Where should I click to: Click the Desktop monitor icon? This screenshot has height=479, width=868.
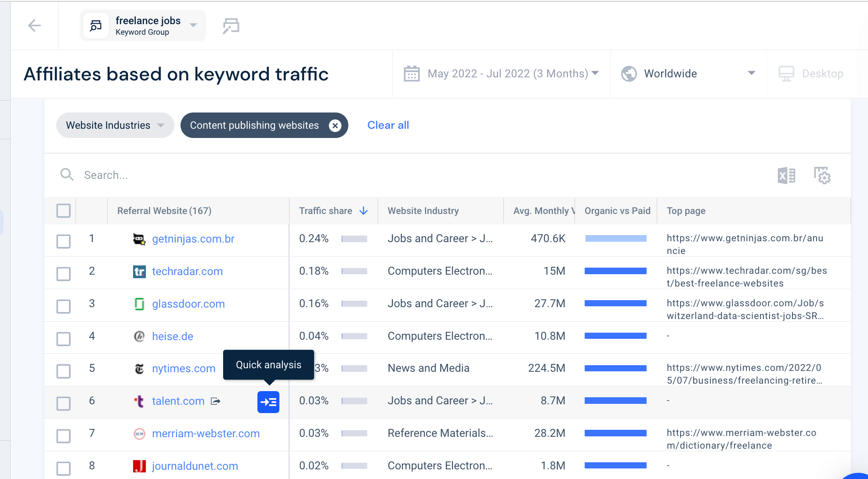pos(786,73)
